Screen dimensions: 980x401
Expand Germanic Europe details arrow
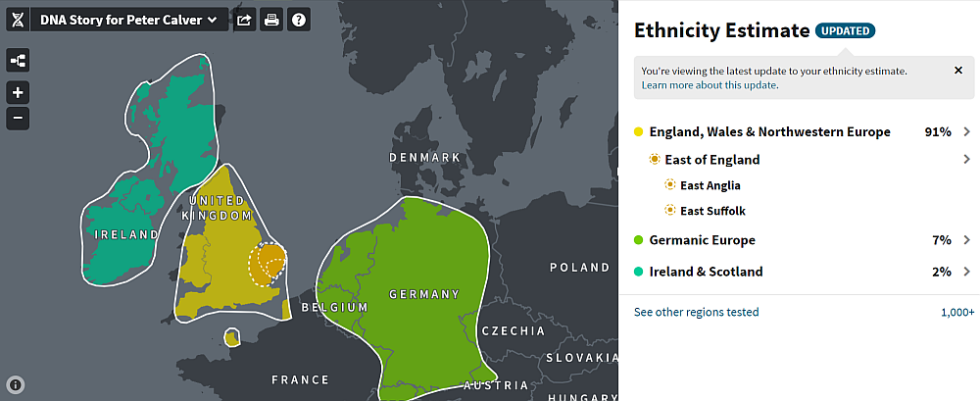click(x=966, y=239)
